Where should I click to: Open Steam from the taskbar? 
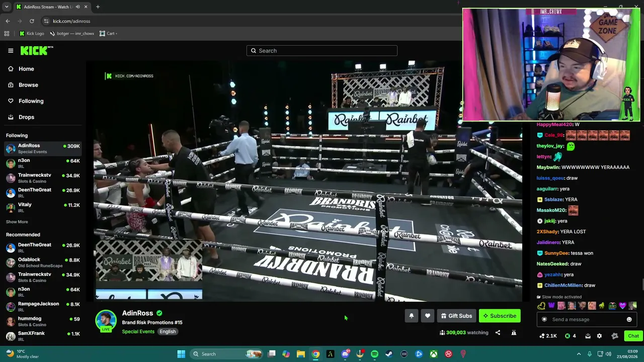(389, 354)
